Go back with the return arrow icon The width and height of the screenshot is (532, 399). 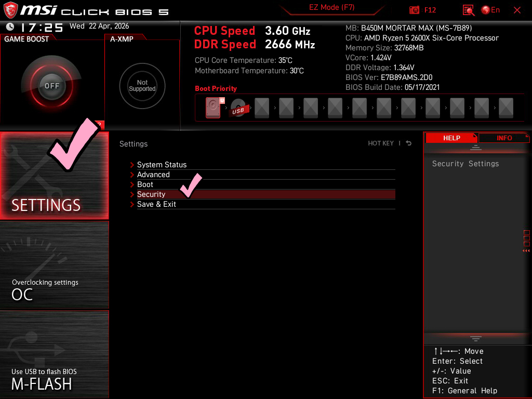pyautogui.click(x=408, y=143)
